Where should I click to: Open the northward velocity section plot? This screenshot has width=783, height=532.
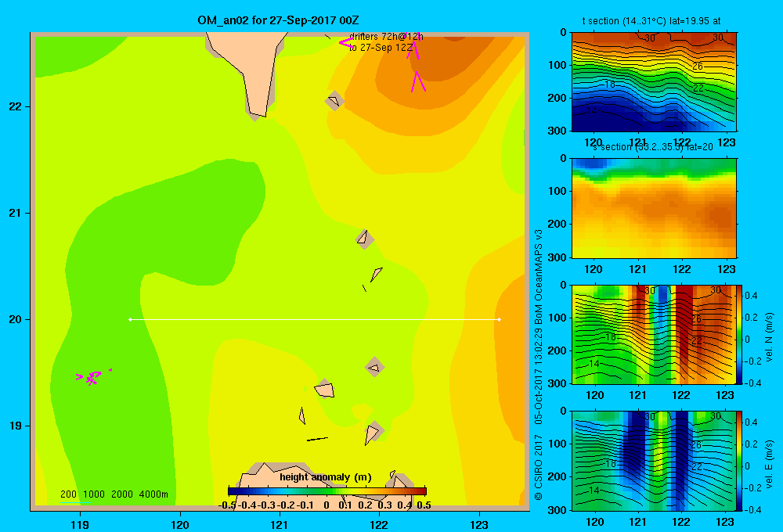point(654,334)
